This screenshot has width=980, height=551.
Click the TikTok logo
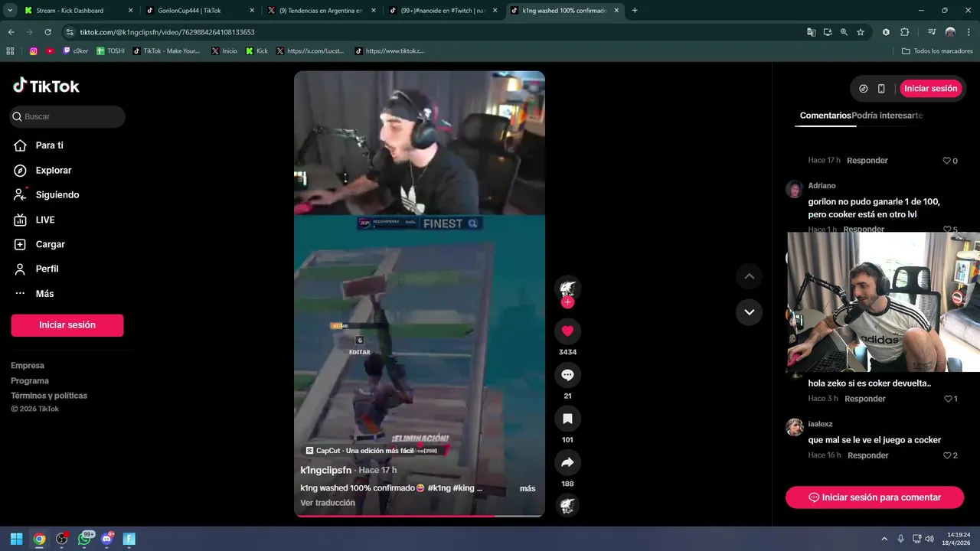coord(46,86)
